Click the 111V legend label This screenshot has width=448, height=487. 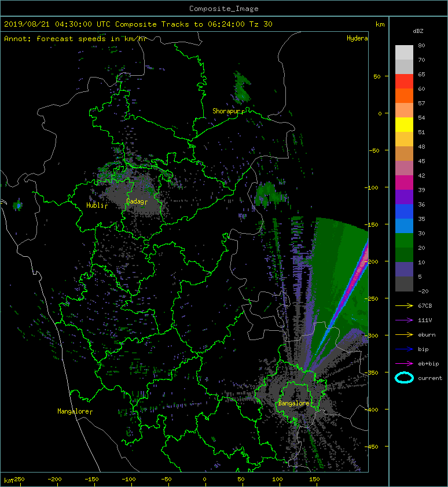[425, 320]
